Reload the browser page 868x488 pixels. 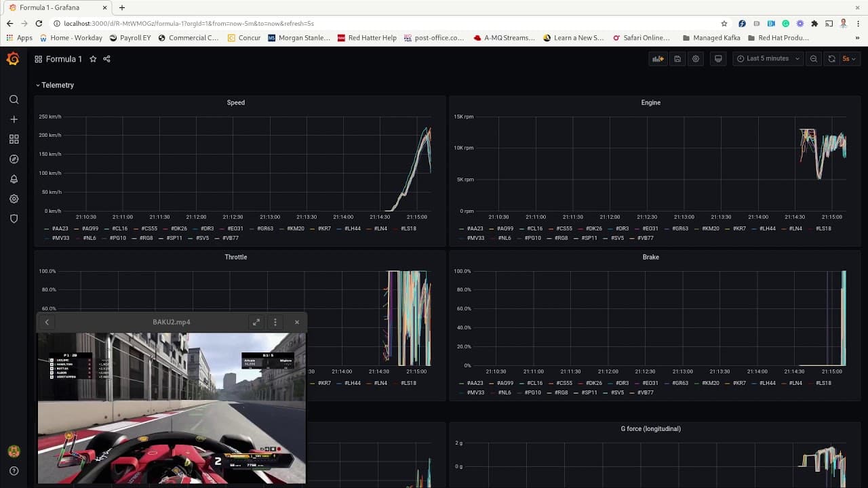coord(39,23)
